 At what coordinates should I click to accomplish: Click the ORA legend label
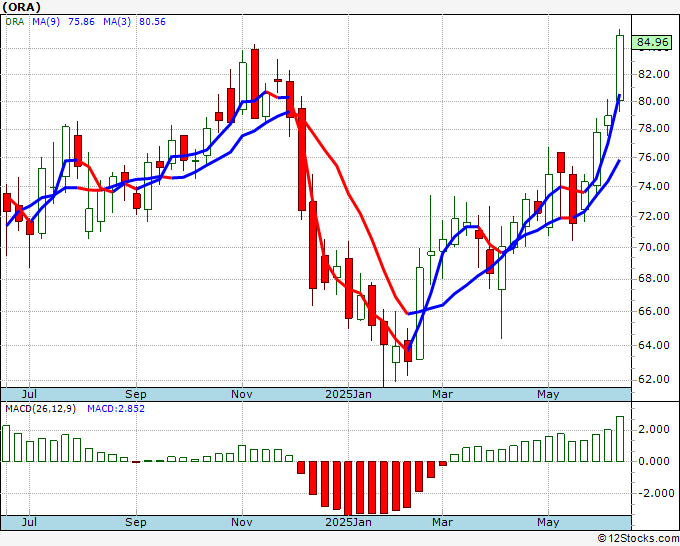pos(15,22)
